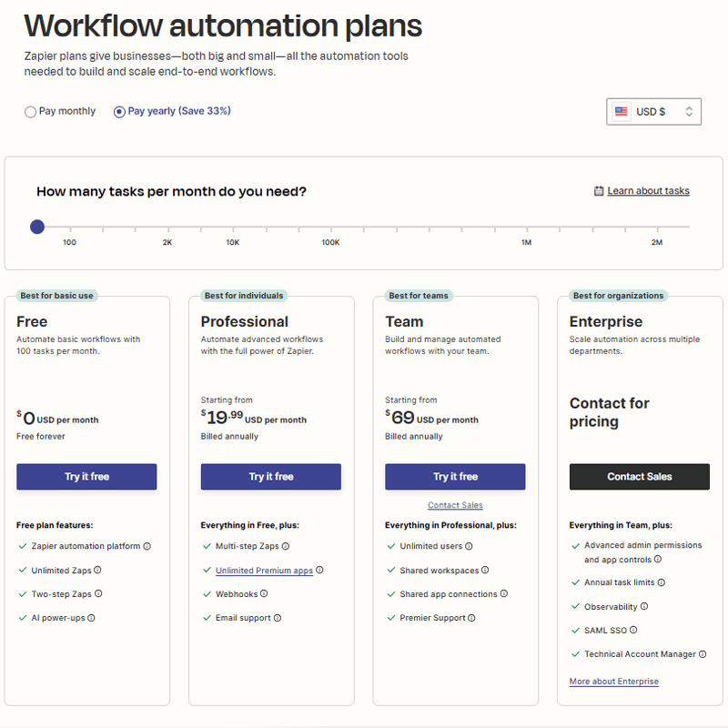This screenshot has width=728, height=728.
Task: Click the Best for organizations badge
Action: [x=618, y=296]
